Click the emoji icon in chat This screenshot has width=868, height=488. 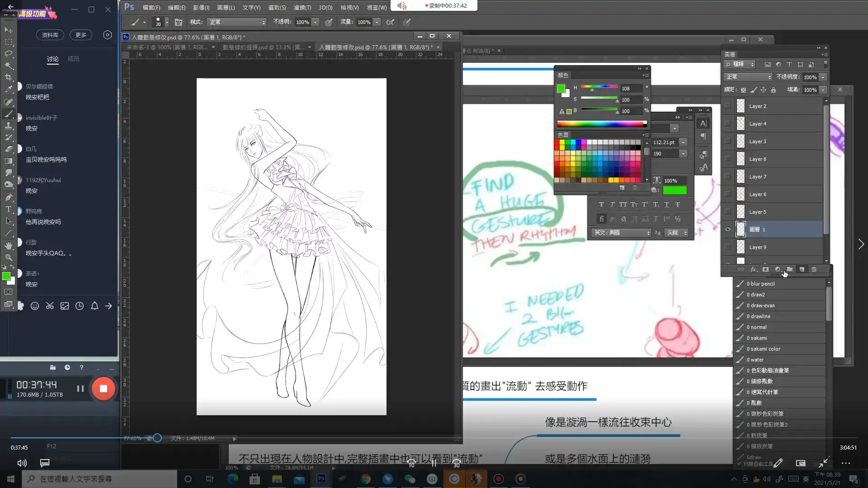[35, 306]
